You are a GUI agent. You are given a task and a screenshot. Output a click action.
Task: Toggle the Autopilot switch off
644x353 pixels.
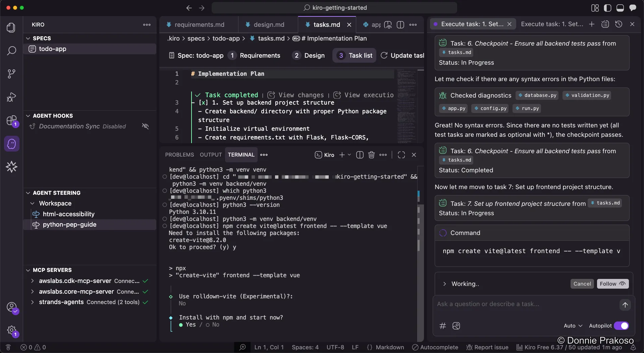(621, 326)
